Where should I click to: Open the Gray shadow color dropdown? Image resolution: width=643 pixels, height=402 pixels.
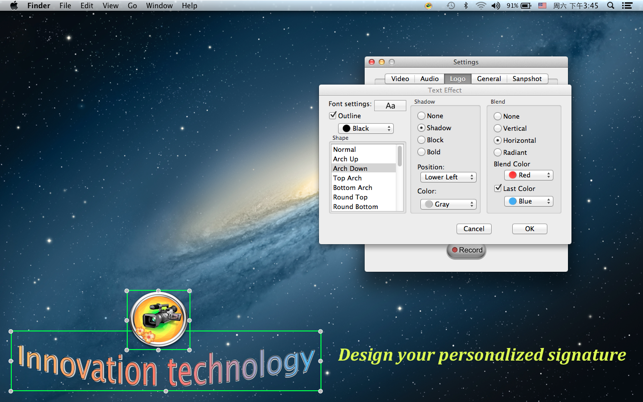[448, 204]
